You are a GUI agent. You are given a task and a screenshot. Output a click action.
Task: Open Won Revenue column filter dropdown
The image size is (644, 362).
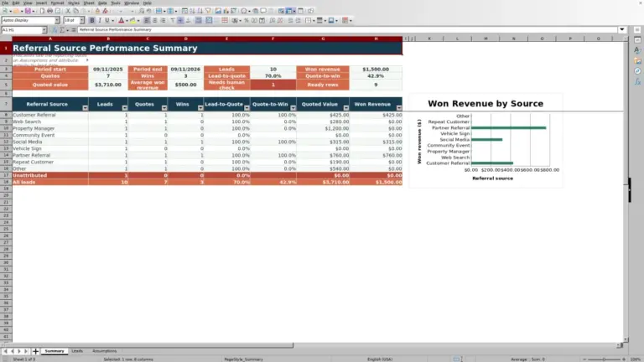pyautogui.click(x=399, y=108)
